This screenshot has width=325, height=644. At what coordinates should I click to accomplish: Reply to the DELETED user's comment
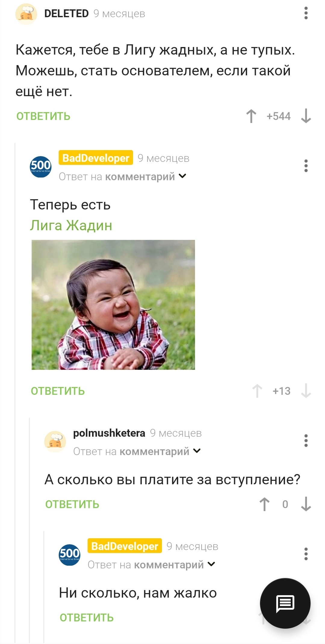click(x=43, y=116)
